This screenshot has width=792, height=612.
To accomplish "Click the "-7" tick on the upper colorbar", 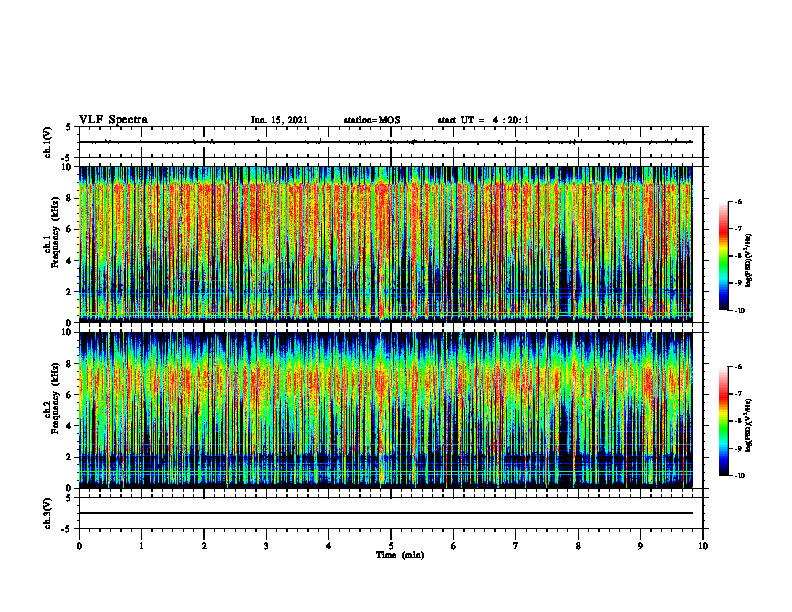I will (738, 229).
